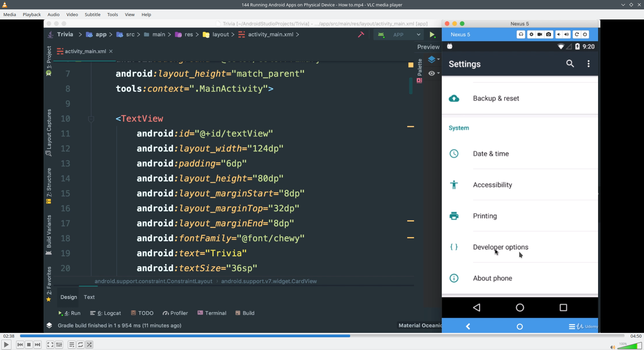The height and width of the screenshot is (350, 644).
Task: Click the src folder breadcrumb
Action: pyautogui.click(x=126, y=34)
